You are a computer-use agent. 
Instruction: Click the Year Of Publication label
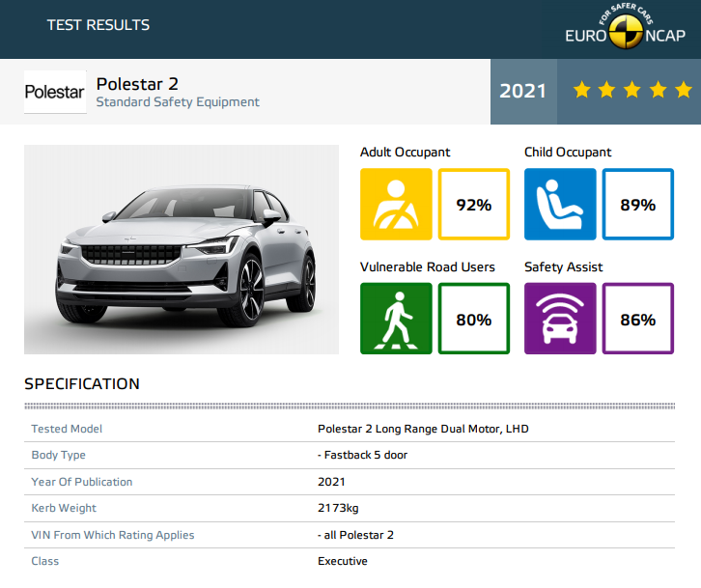point(82,482)
